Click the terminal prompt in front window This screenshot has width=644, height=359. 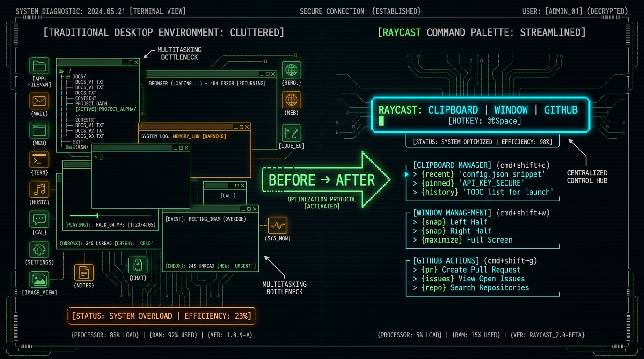coord(99,157)
